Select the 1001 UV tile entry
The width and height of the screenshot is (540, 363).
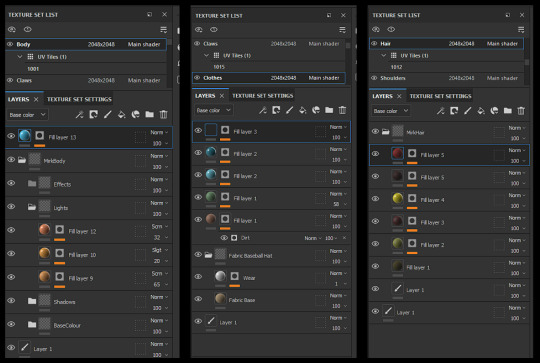[33, 69]
